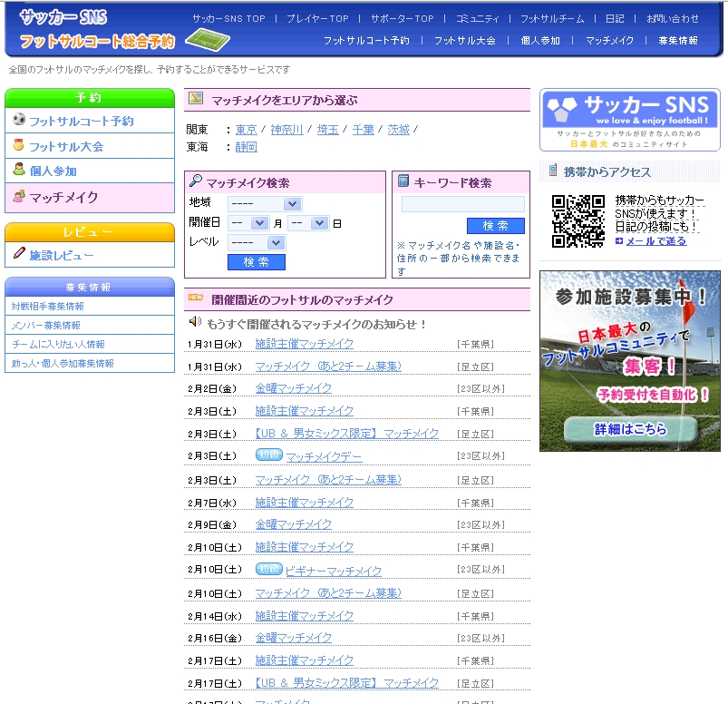Click the person icon beside 個人参加
728x704 pixels.
(x=19, y=170)
